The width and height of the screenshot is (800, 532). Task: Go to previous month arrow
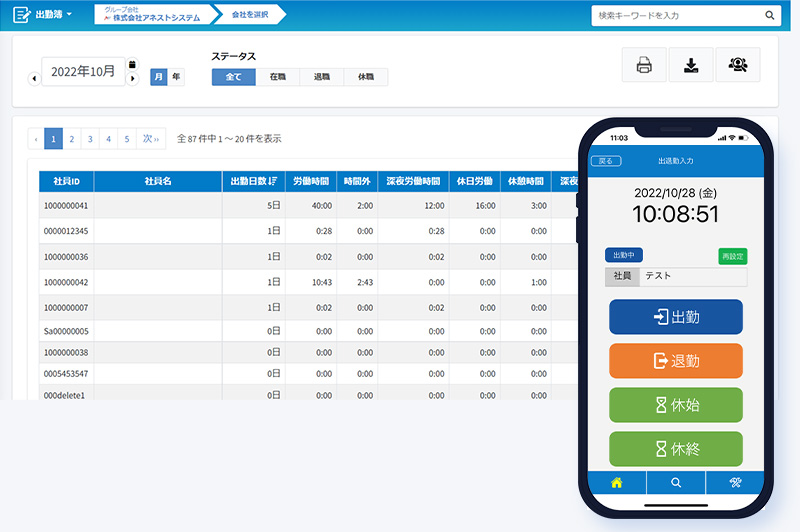[34, 78]
